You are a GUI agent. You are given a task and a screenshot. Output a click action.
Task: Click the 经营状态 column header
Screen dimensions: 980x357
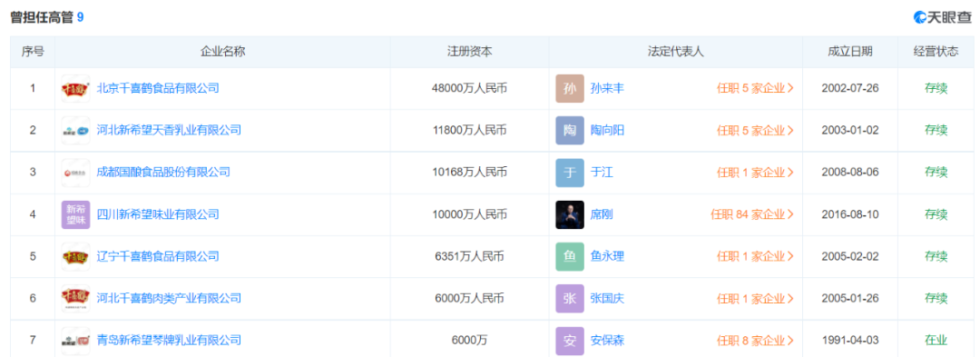tap(936, 52)
